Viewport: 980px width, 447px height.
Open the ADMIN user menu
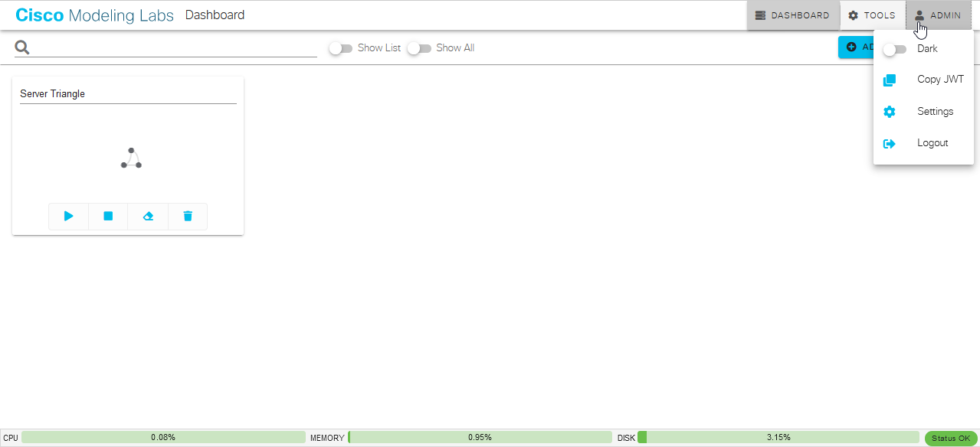pos(938,15)
